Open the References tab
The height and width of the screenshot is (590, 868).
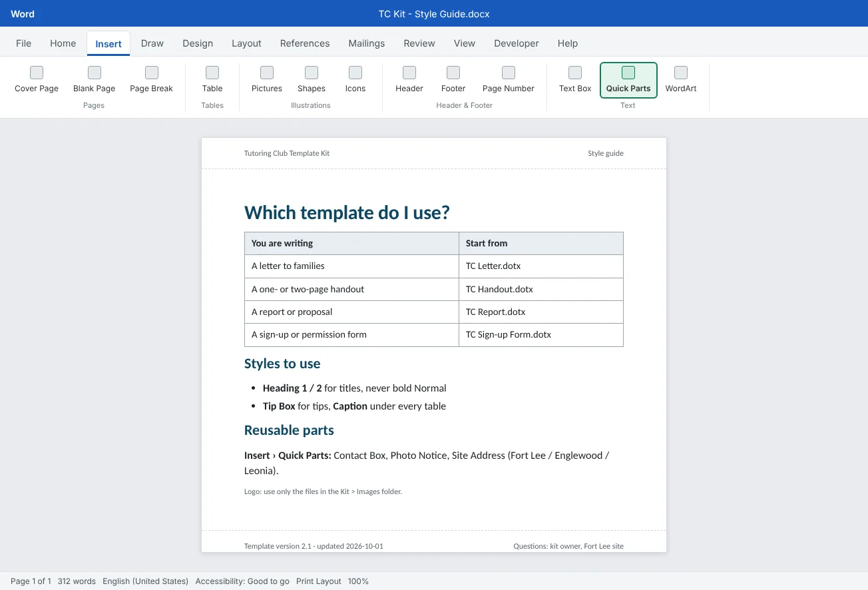point(305,43)
